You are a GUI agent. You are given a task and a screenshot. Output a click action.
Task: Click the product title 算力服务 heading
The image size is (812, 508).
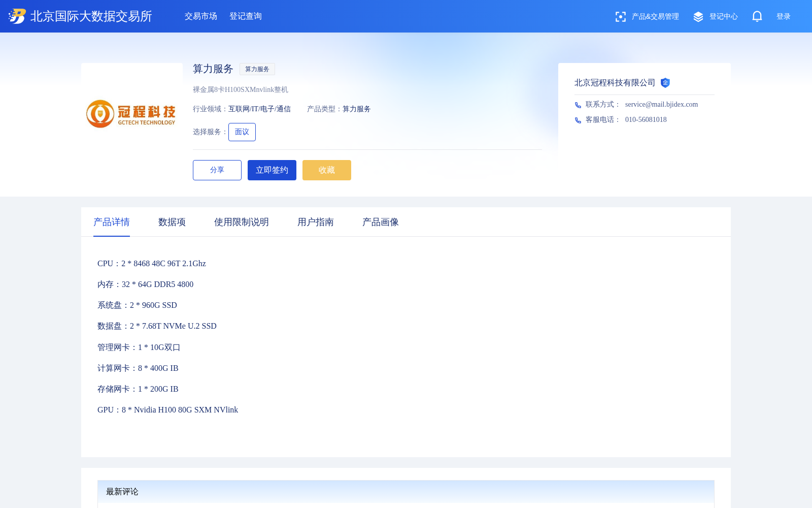(213, 69)
